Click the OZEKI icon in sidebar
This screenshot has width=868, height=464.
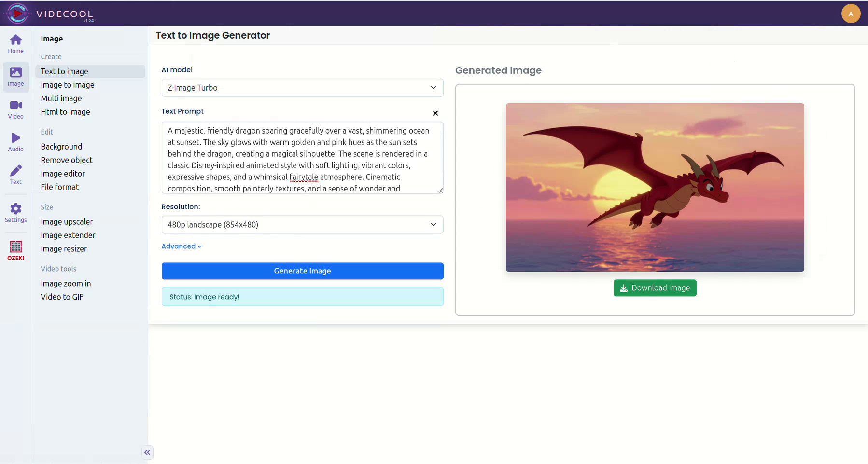15,250
